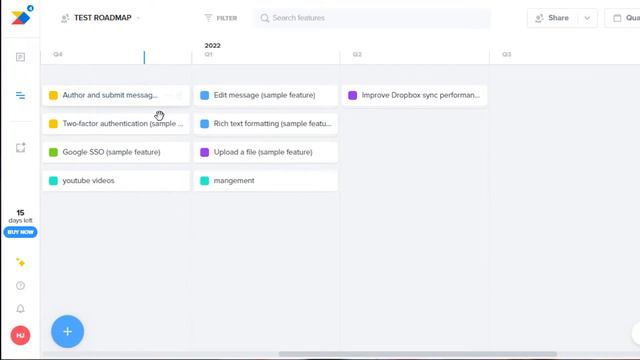
Task: Open Edit message sample feature card
Action: tap(266, 95)
